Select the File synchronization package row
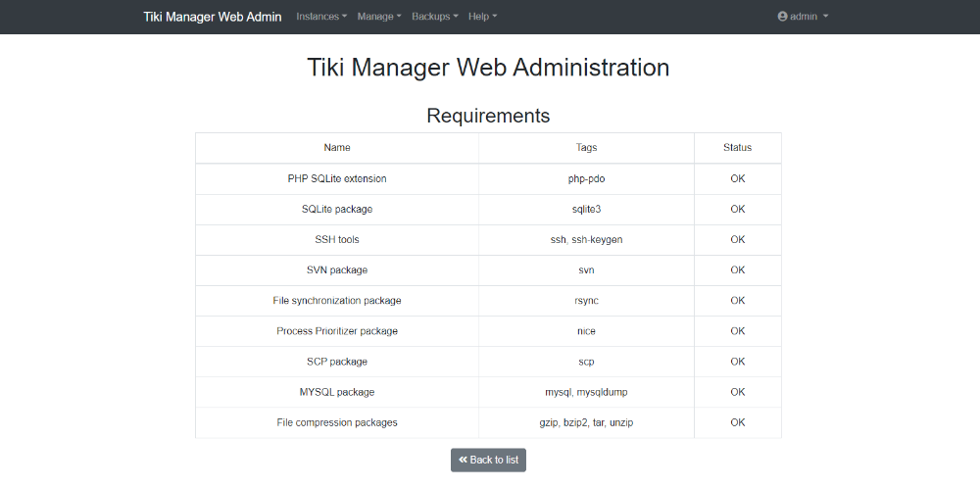The image size is (980, 488). 488,301
